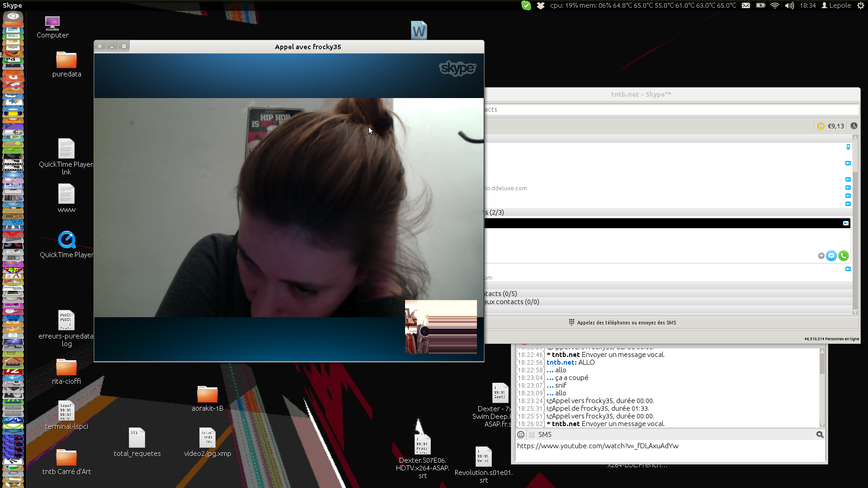Click the green call button for the contact
The image size is (868, 488).
(843, 256)
